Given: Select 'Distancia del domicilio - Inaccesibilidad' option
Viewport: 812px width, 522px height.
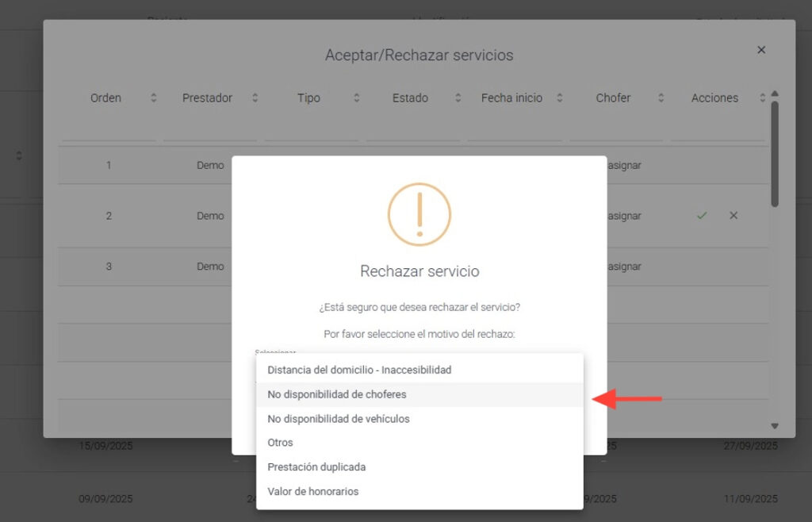Looking at the screenshot, I should [x=358, y=370].
